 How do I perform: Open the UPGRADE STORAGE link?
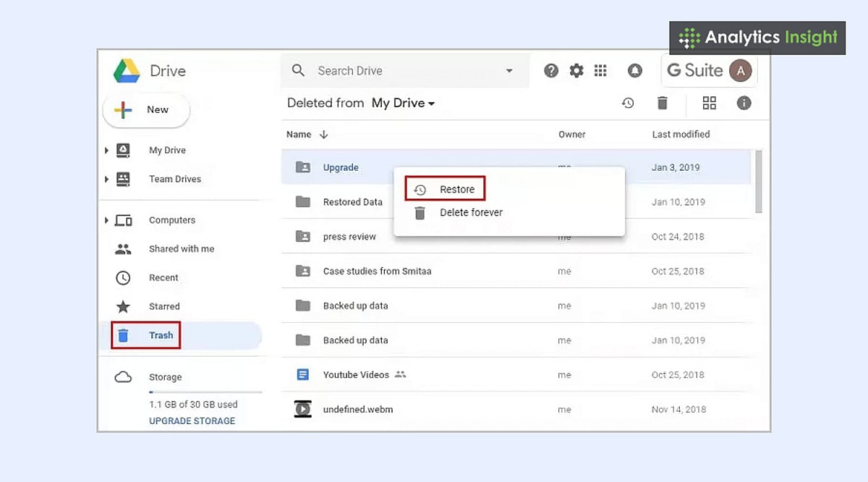click(x=192, y=420)
